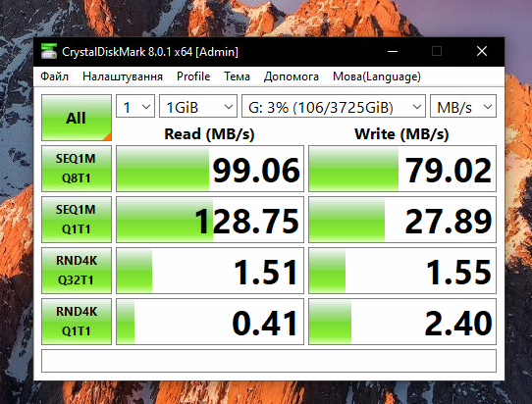532x404 pixels.
Task: Click the 2.40 RND4K Q1T1 write result
Action: 402,322
